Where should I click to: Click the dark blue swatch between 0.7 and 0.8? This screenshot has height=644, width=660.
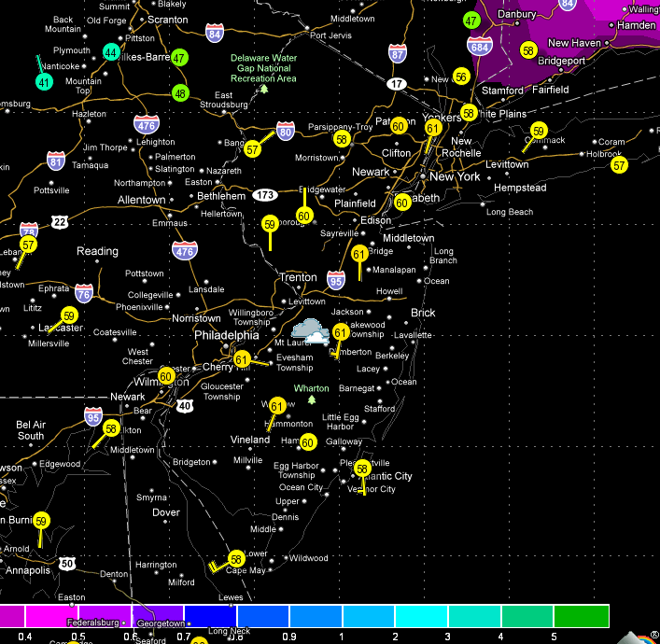pos(210,616)
